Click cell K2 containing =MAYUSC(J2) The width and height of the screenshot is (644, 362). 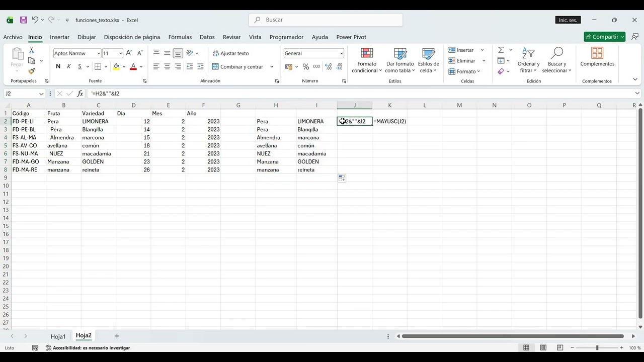pos(389,121)
